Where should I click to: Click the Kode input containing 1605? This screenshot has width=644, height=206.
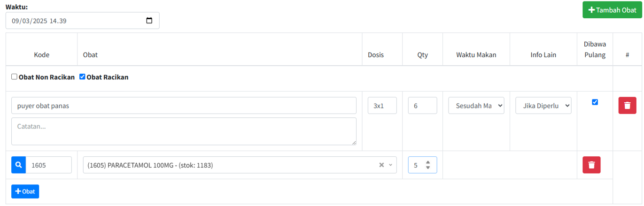coord(49,165)
